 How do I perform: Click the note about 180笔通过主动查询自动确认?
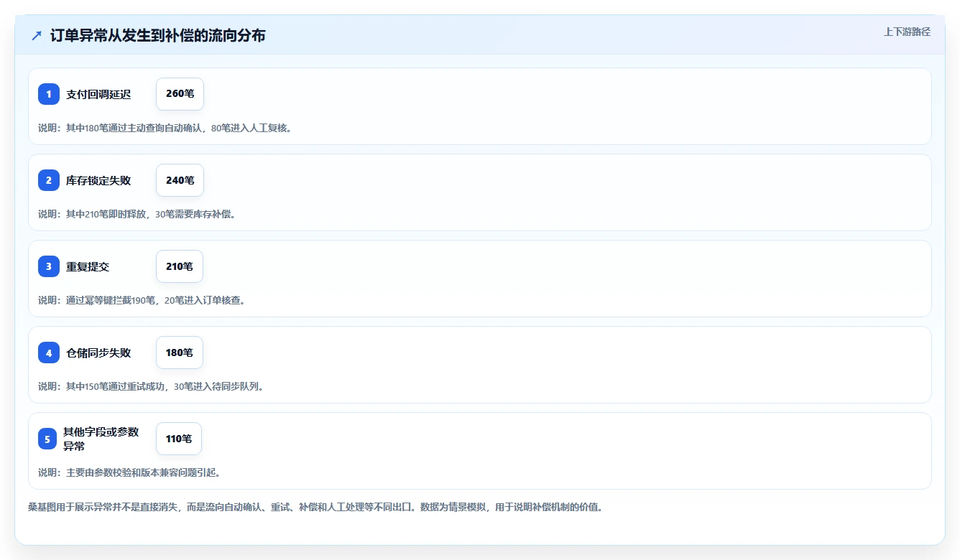tap(165, 128)
